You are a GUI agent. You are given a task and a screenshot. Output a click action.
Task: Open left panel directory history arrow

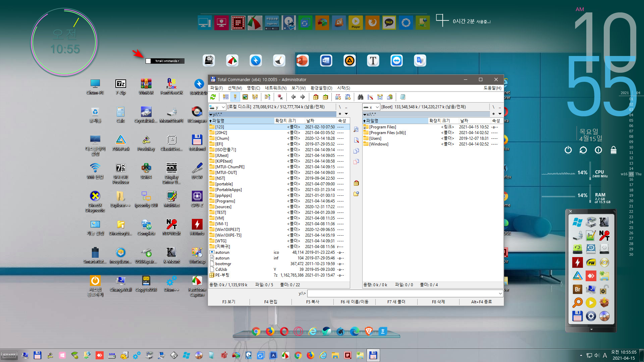pyautogui.click(x=346, y=114)
